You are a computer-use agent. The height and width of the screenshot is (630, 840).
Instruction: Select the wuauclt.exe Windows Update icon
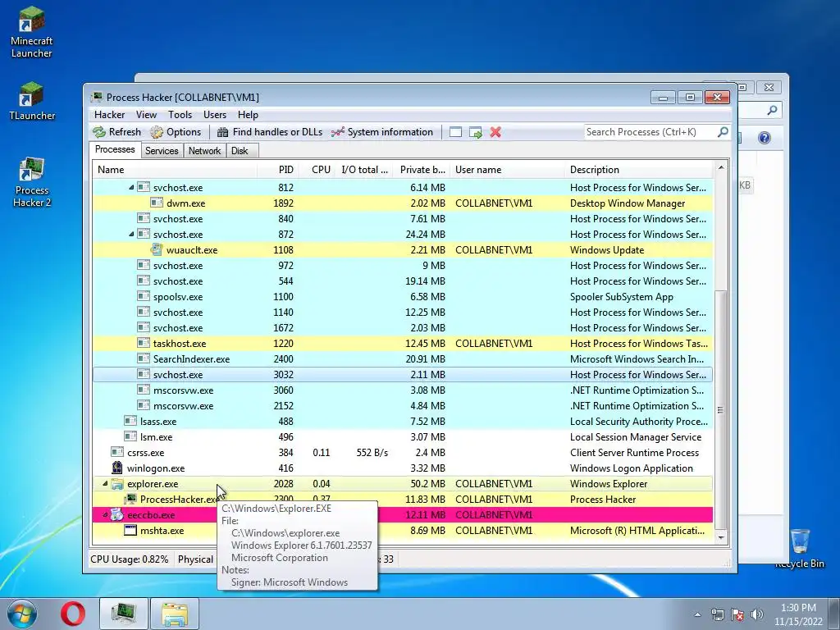157,249
